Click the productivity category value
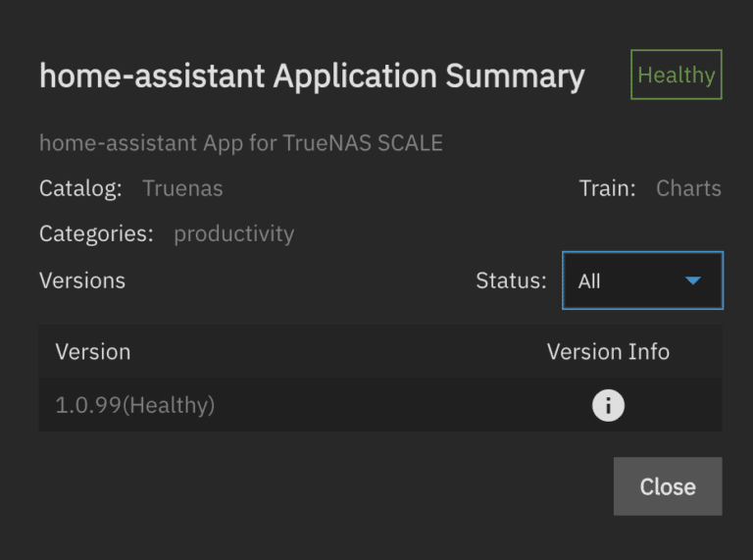This screenshot has height=560, width=753. click(x=234, y=233)
